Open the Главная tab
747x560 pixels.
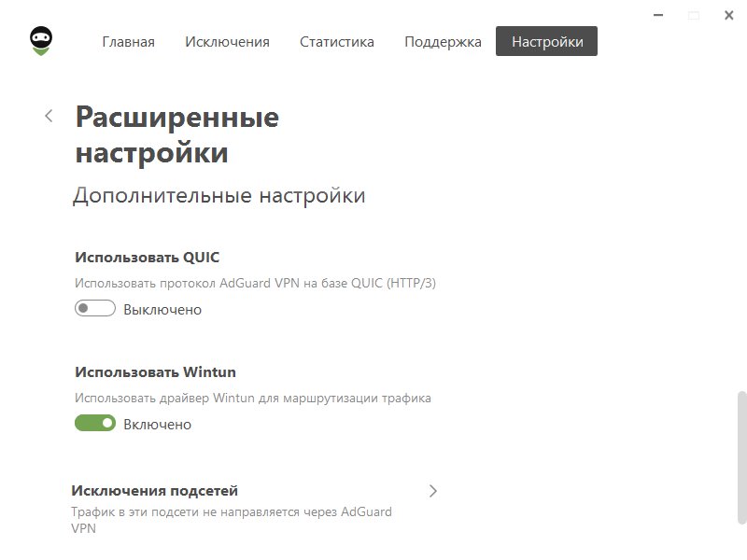(x=128, y=42)
